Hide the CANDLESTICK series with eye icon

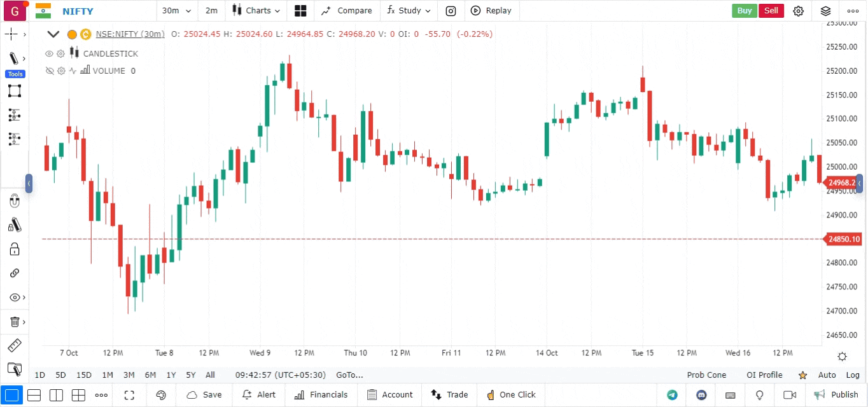click(49, 53)
